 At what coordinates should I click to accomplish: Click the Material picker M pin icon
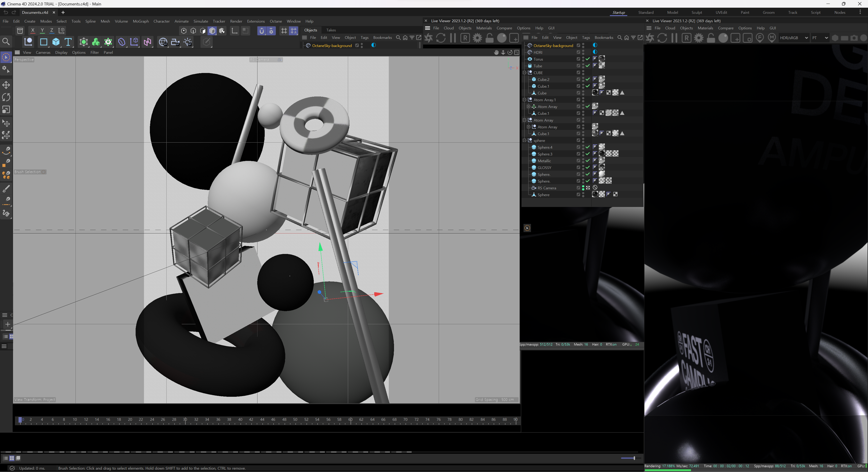click(772, 38)
